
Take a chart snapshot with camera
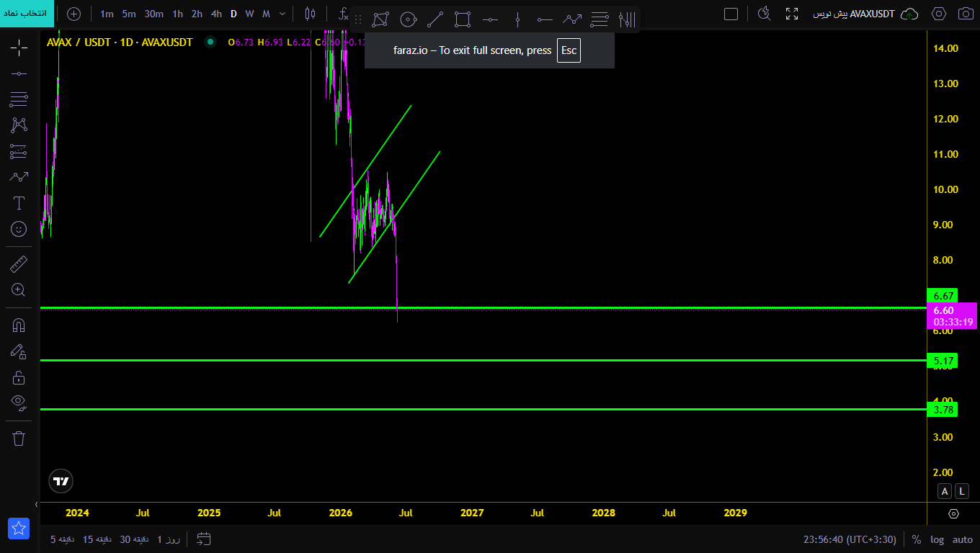point(965,14)
